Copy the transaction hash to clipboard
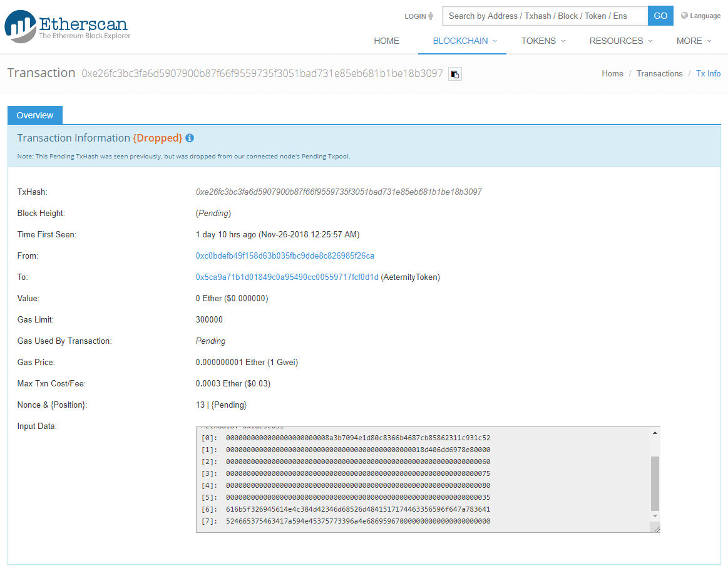Screen dimensions: 728x573 [455, 74]
